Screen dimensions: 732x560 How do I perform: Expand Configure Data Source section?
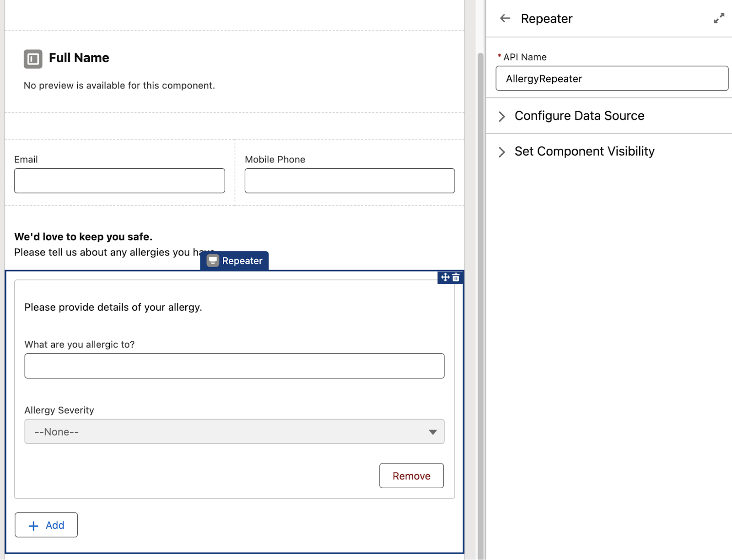pyautogui.click(x=502, y=116)
